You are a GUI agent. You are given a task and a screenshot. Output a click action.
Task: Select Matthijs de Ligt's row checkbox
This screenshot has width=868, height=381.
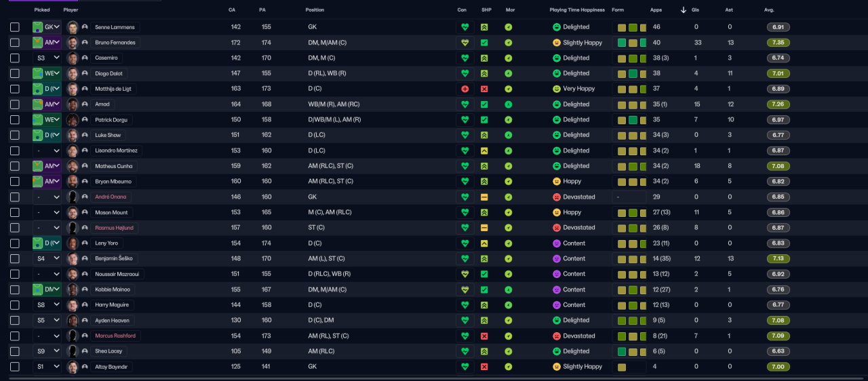tap(15, 89)
